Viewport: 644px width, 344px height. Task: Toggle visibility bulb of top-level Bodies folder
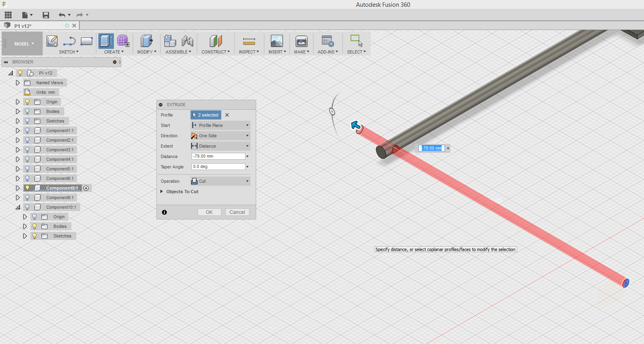[28, 111]
